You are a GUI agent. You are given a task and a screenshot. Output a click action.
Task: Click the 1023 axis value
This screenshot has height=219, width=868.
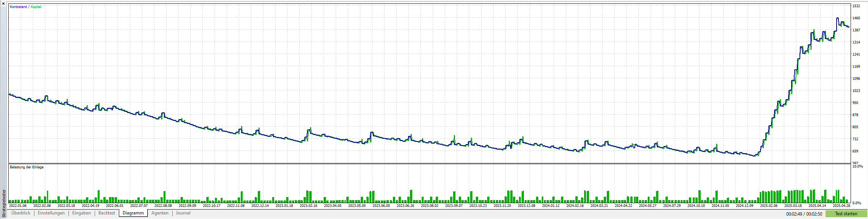(x=856, y=91)
